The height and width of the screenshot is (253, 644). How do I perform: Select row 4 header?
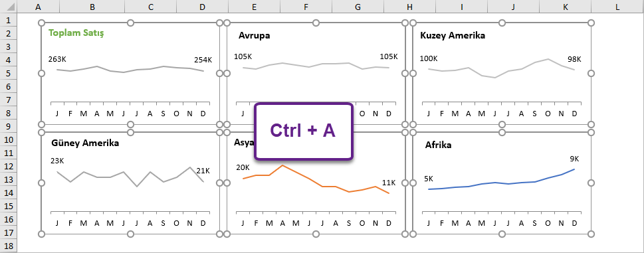(x=9, y=60)
